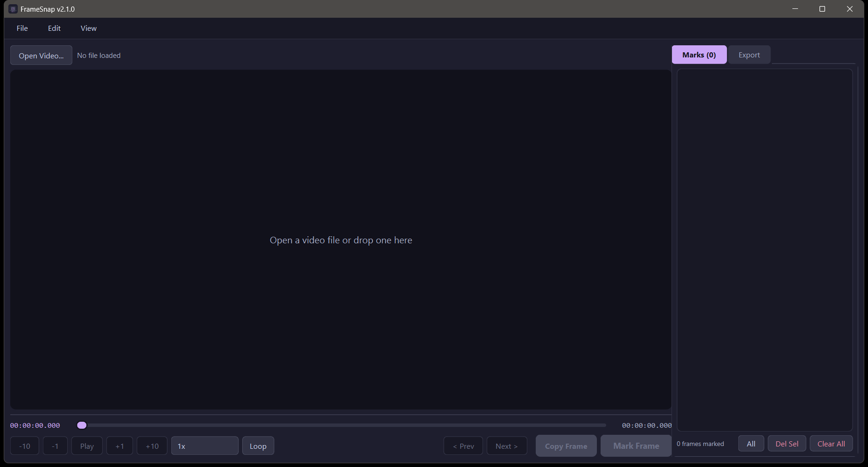Jump ahead ten frames using +10

point(152,446)
